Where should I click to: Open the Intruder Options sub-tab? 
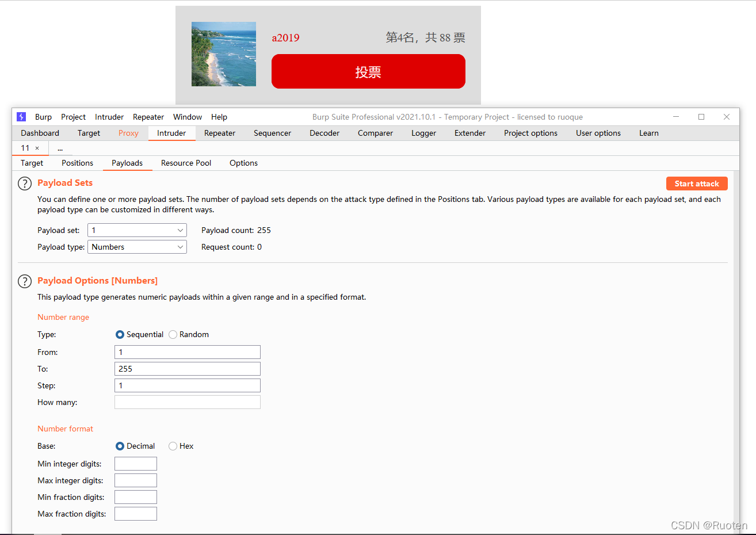[x=243, y=163]
